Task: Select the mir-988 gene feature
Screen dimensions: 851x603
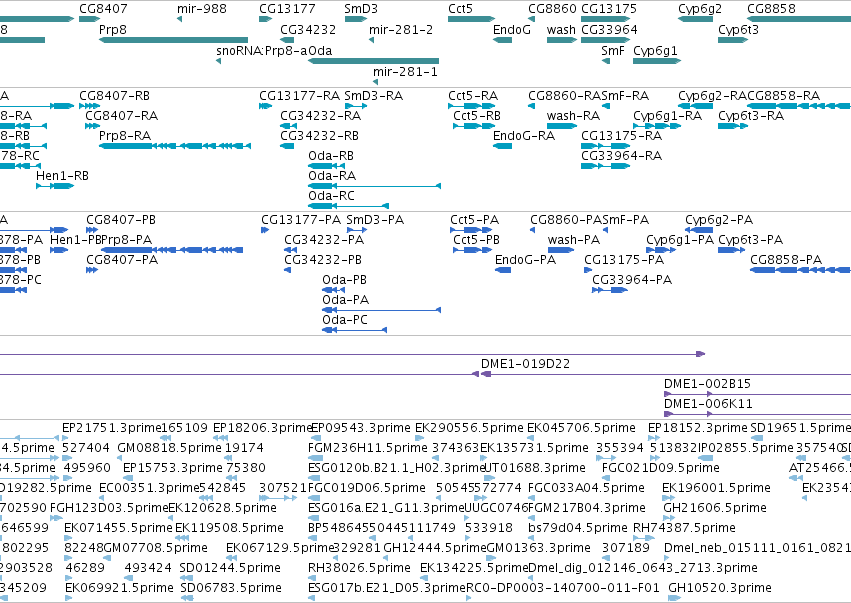Action: point(179,20)
